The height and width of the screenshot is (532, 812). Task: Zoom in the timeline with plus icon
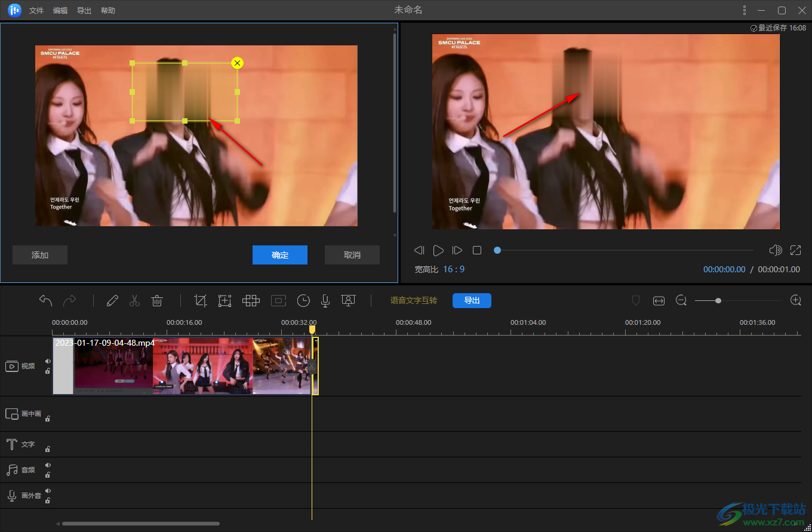pos(796,300)
